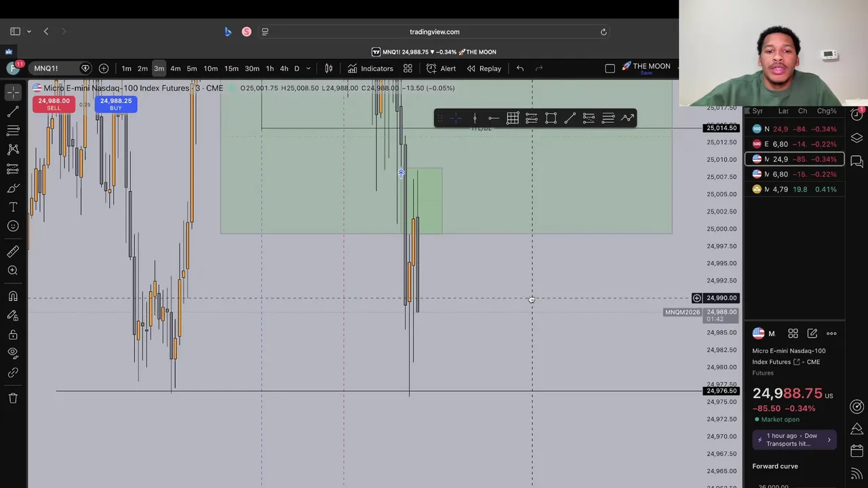This screenshot has height=488, width=868.
Task: Sort the watchlist by Chg% column
Action: 827,110
